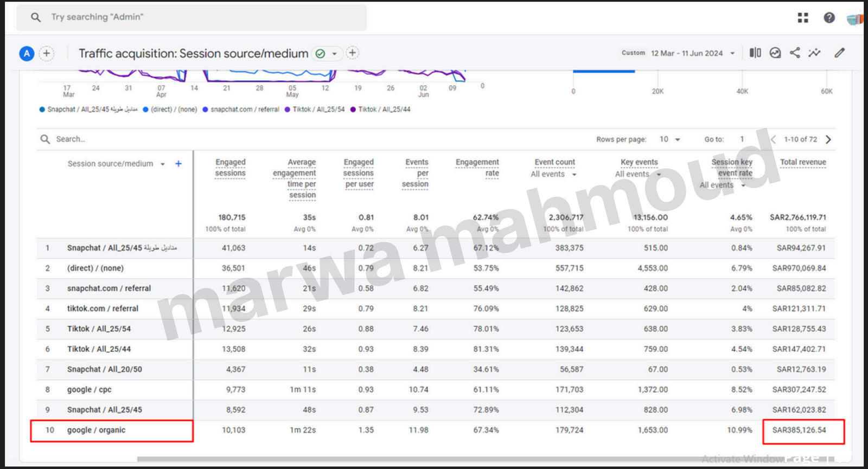Open the report status check dropdown
Screen dimensions: 868x469
pyautogui.click(x=327, y=53)
